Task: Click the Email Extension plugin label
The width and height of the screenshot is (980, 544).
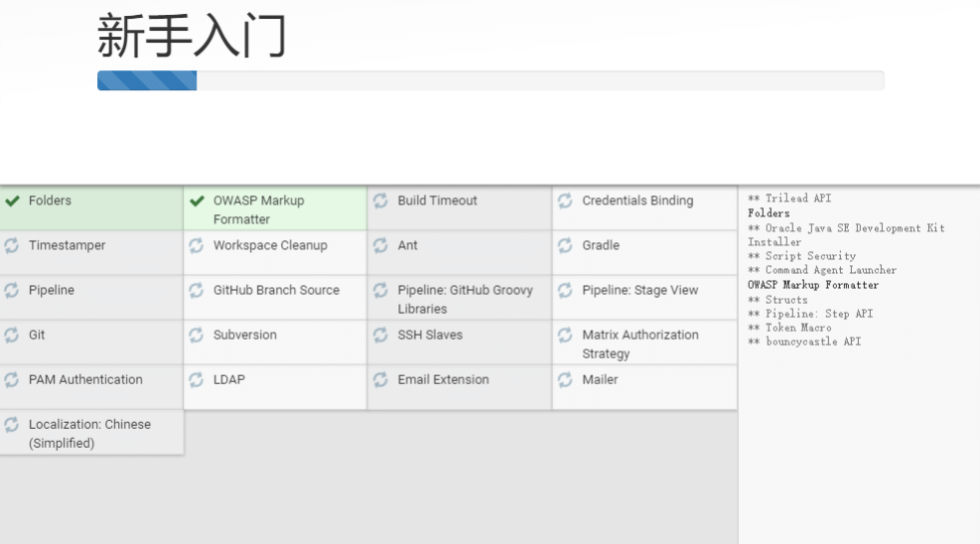Action: pos(443,379)
